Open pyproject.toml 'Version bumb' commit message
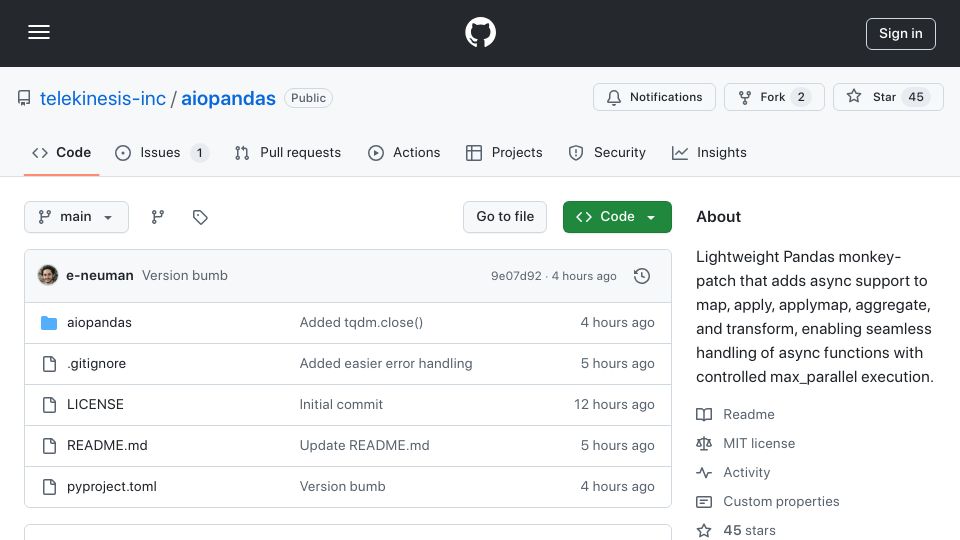This screenshot has height=540, width=960. (342, 487)
